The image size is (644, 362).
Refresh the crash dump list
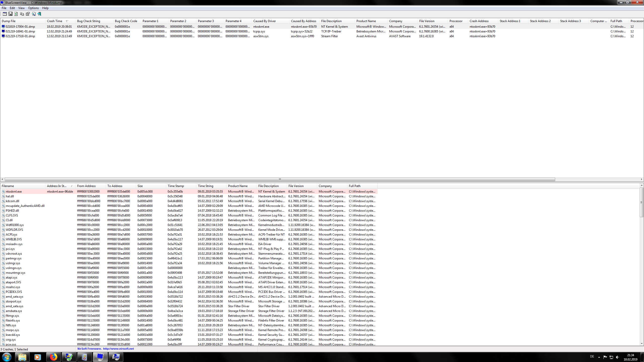[16, 14]
